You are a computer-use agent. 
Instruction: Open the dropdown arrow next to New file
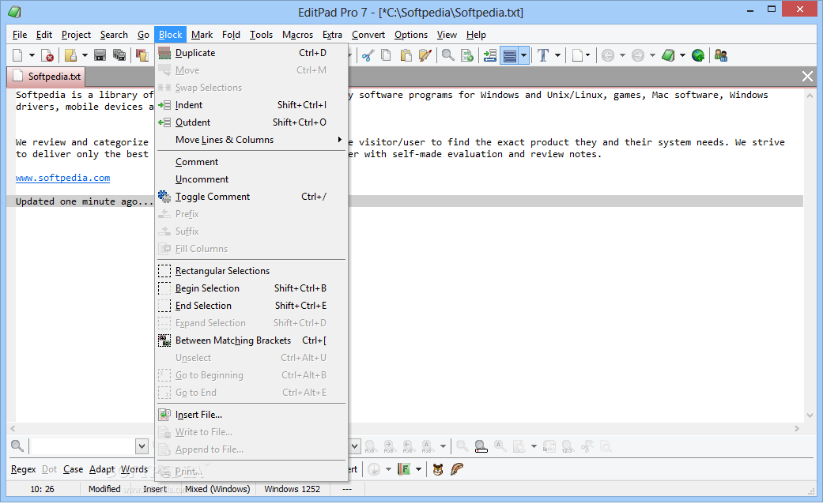(32, 55)
